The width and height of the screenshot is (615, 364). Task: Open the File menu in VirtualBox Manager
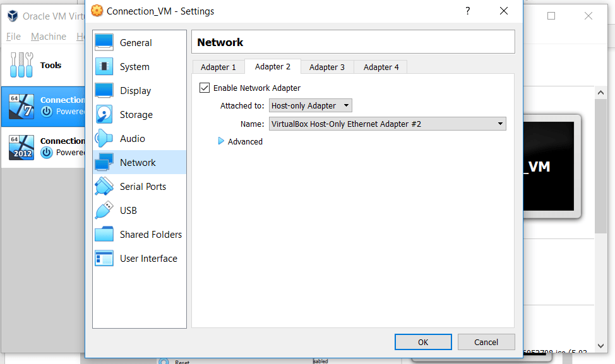pyautogui.click(x=13, y=37)
